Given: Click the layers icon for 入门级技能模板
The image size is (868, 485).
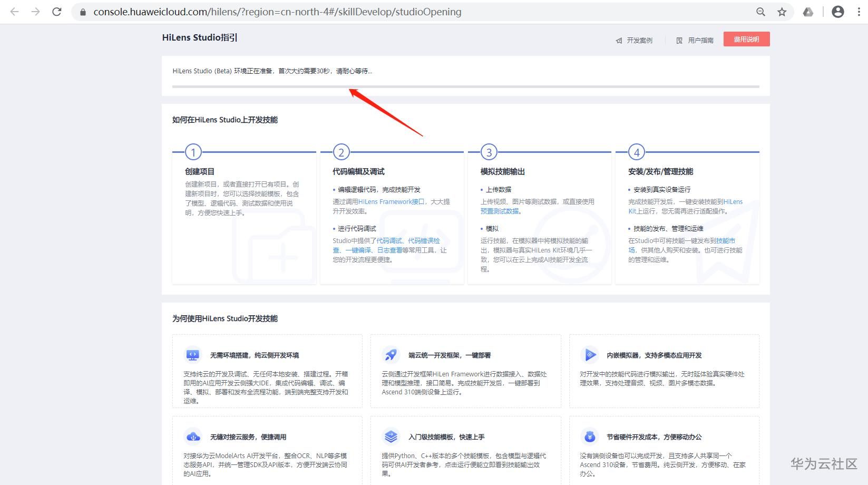Looking at the screenshot, I should [x=391, y=436].
